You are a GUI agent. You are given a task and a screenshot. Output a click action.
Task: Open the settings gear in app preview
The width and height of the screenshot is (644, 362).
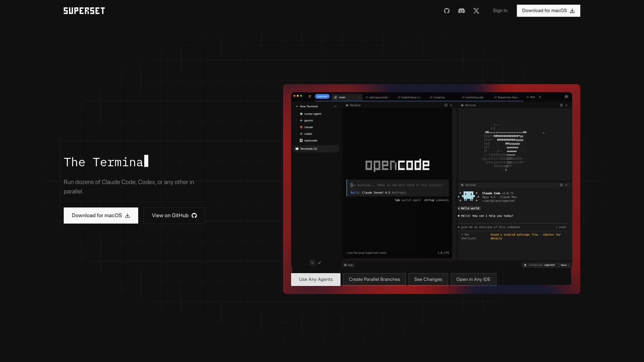566,97
